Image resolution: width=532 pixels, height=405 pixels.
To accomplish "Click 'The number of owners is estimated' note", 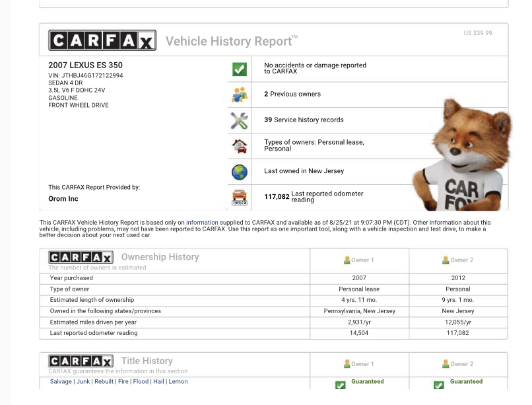I will click(98, 268).
